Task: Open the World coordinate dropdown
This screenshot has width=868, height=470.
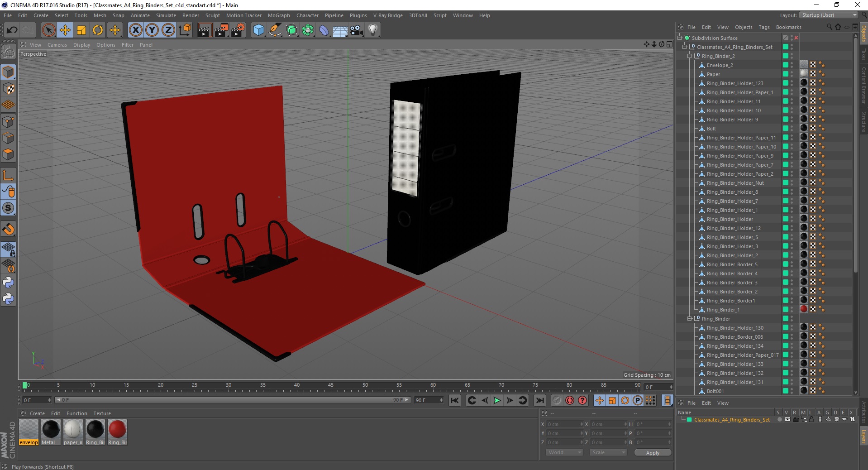Action: 564,452
